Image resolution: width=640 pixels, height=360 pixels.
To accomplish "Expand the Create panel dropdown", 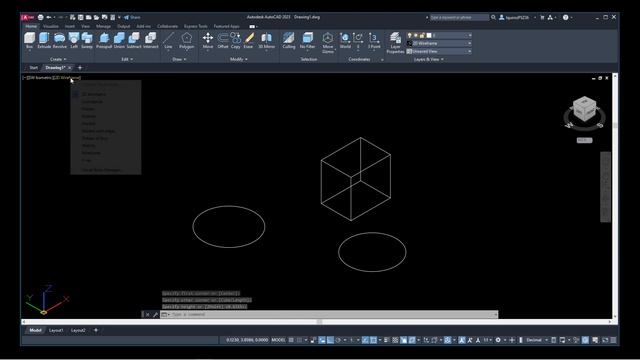I will click(58, 59).
